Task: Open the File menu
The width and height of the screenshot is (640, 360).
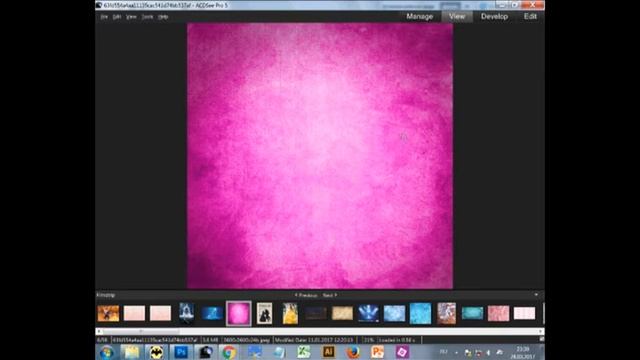Action: click(x=104, y=17)
